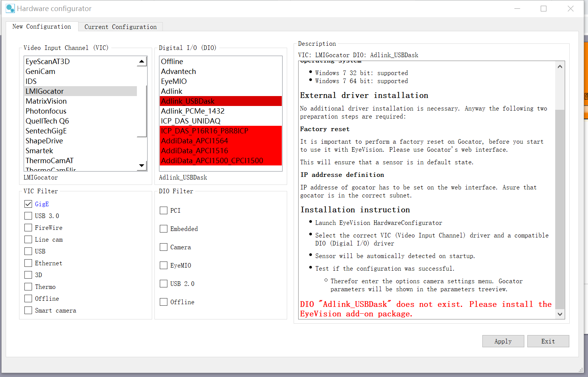
Task: Select Photonfocus video input channel
Action: point(80,111)
